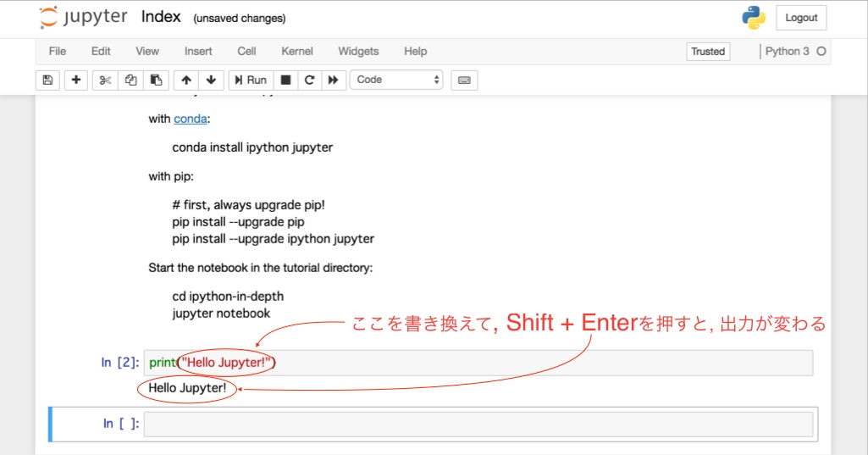Run the selected cell
The height and width of the screenshot is (455, 868).
(x=251, y=80)
